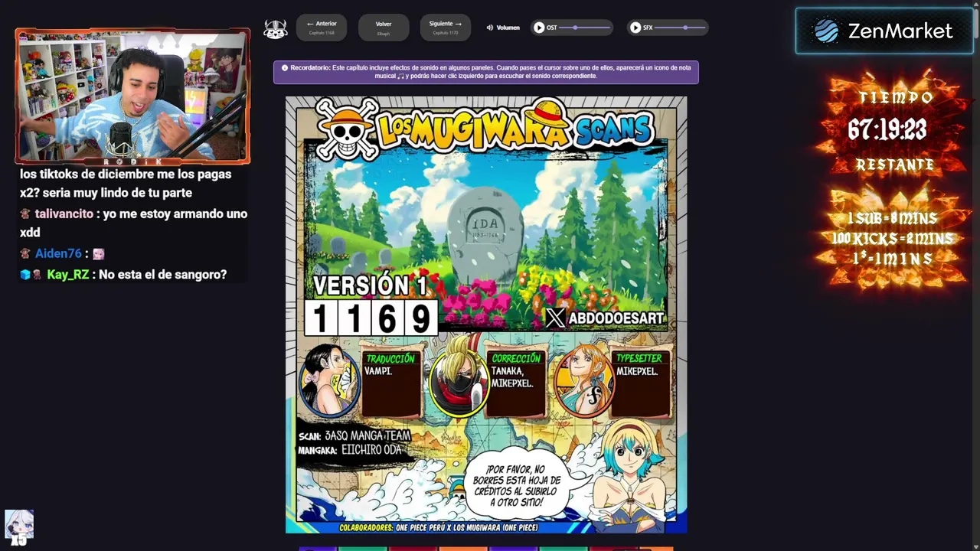
Task: Click the timer value 67:19:23
Action: (x=887, y=130)
